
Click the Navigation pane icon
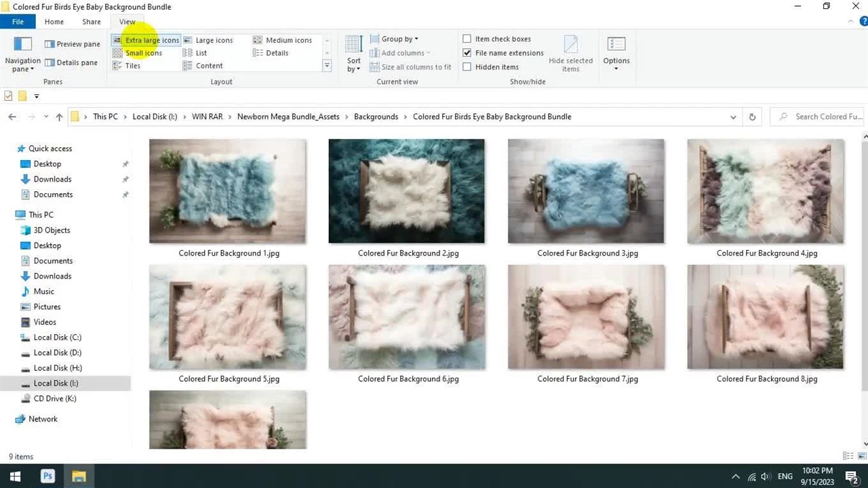(x=22, y=45)
